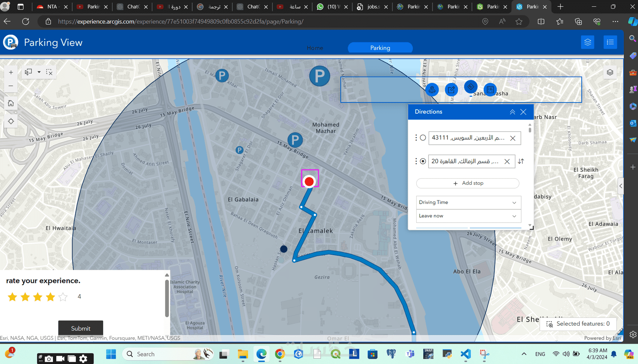Switch to the jobs browser tab
The width and height of the screenshot is (638, 364).
[x=372, y=7]
